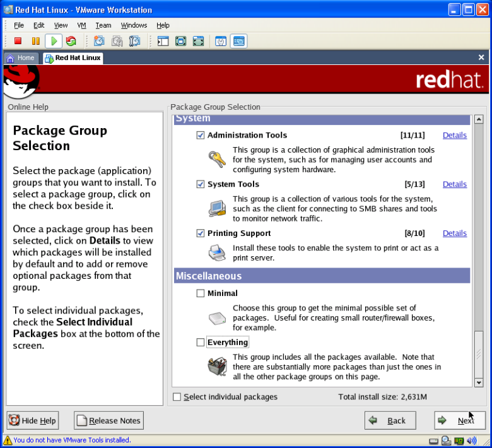Viewport: 492px width, 448px height.
Task: Enter full screen mode via toolbar icon
Action: point(180,41)
